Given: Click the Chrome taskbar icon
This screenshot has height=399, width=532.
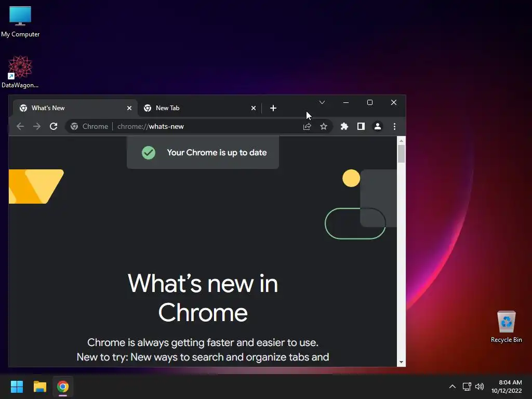Looking at the screenshot, I should coord(63,387).
